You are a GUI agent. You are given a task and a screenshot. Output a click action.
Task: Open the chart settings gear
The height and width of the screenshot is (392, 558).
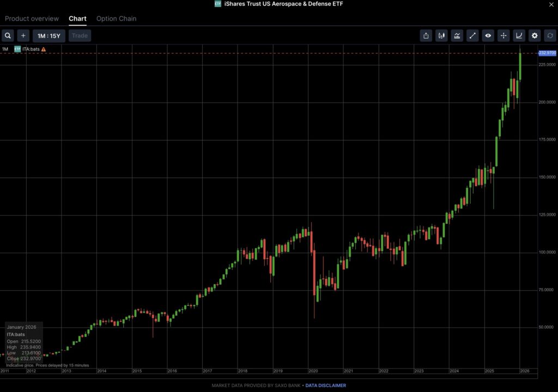pyautogui.click(x=535, y=36)
